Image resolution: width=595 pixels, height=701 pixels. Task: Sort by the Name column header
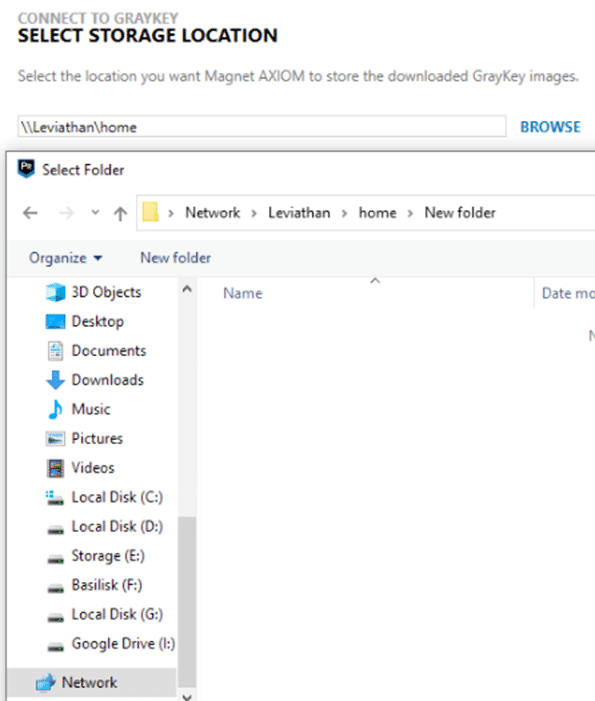243,293
